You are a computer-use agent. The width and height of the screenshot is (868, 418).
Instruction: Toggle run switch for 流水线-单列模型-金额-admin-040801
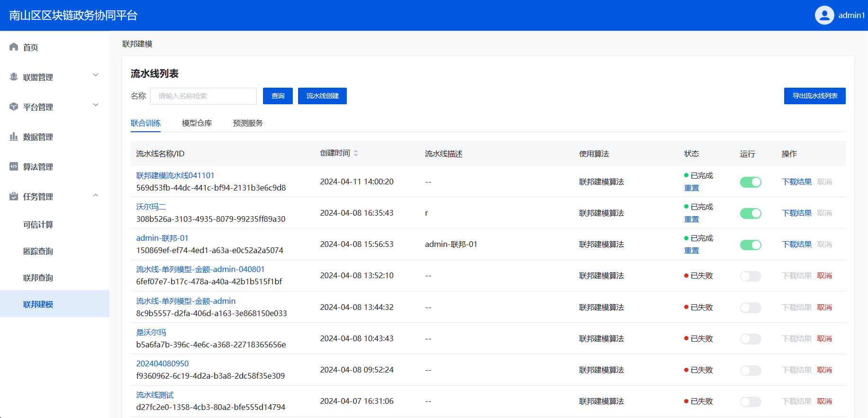click(x=750, y=276)
